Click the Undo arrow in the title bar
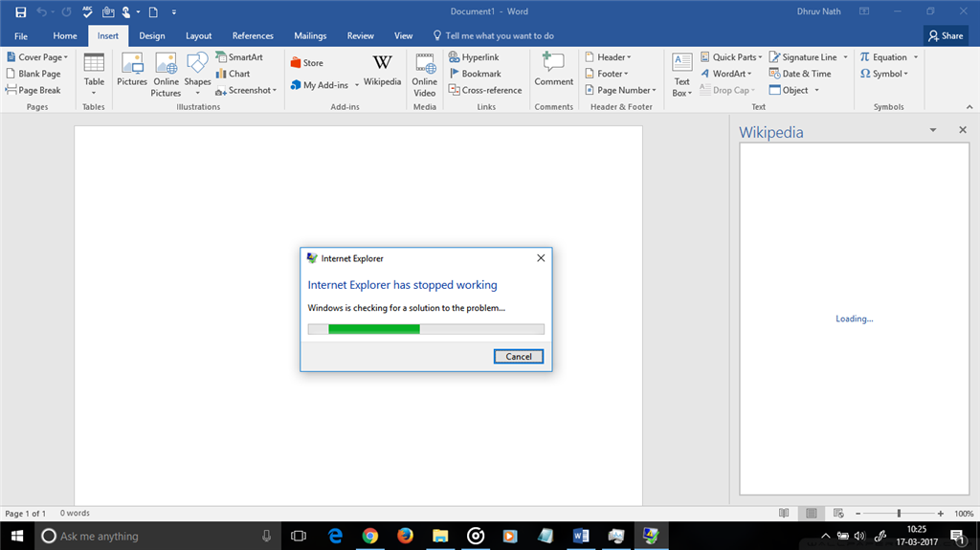980x550 pixels. (42, 11)
